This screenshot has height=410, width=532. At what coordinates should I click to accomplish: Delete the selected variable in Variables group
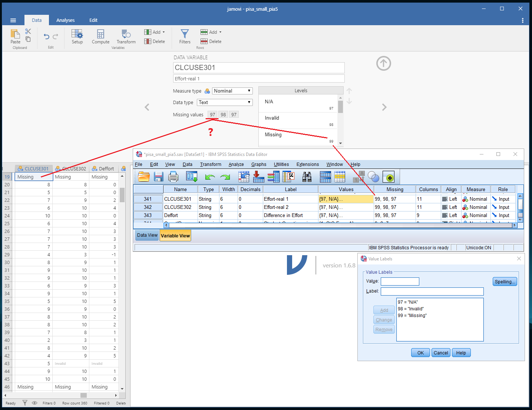click(x=155, y=41)
